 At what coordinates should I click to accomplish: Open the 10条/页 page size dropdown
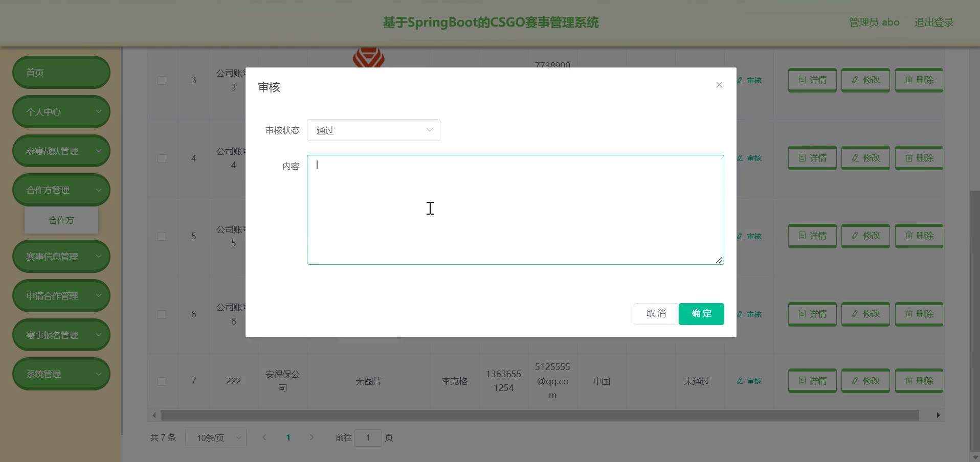coord(216,438)
